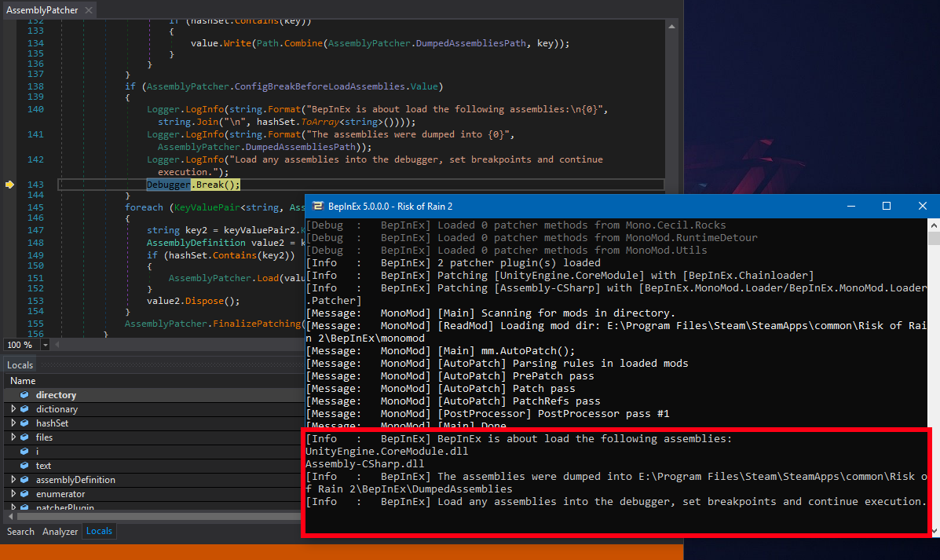Click UnityEngine.CoreModule.dll line in console
Image resolution: width=940 pixels, height=560 pixels.
[x=386, y=452]
